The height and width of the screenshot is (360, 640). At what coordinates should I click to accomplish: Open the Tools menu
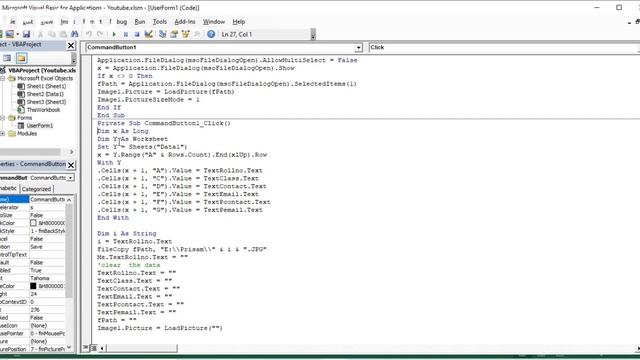160,22
